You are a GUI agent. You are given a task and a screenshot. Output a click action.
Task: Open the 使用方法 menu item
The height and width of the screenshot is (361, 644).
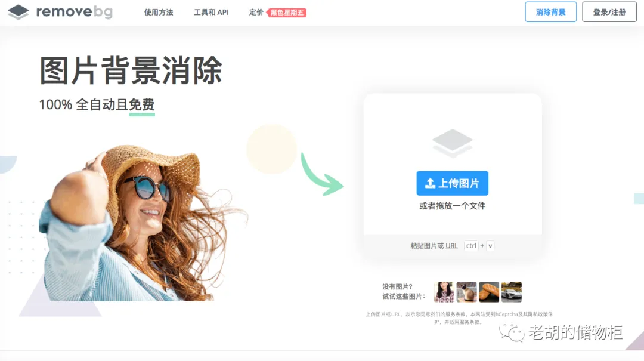[159, 13]
